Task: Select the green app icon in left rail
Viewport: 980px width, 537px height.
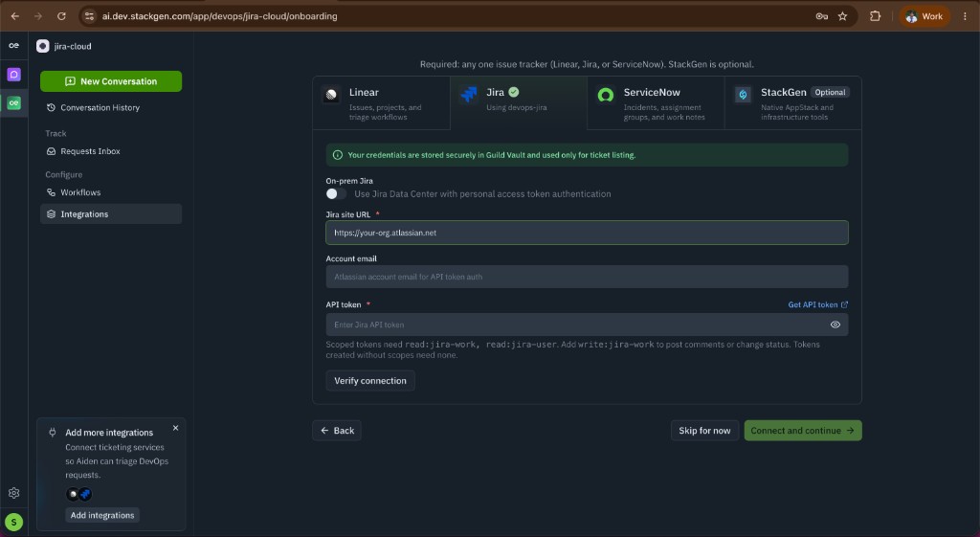Action: 13,103
